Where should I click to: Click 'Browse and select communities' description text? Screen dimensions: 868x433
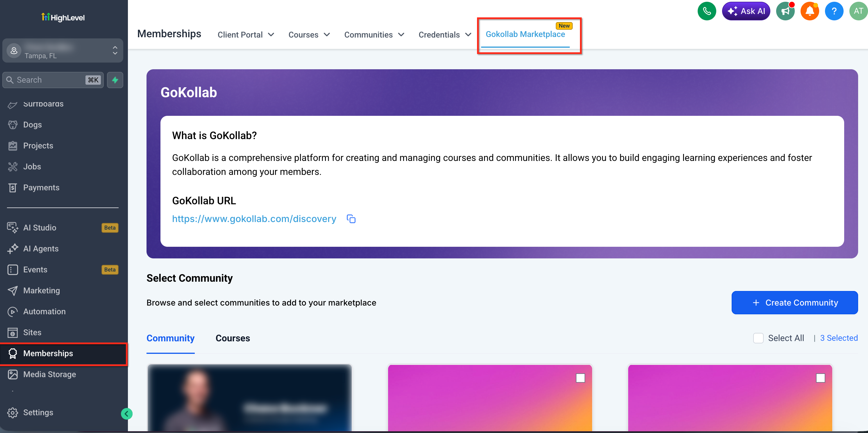tap(261, 303)
